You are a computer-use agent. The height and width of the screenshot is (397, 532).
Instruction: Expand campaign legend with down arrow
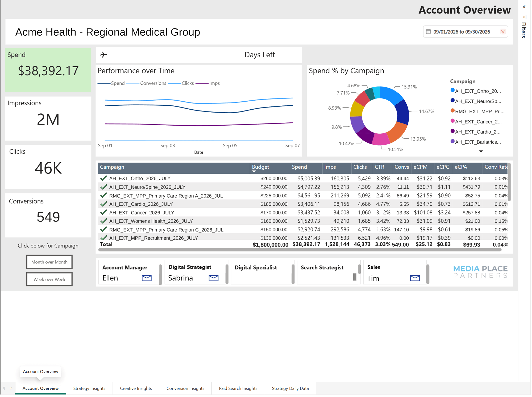pos(481,151)
